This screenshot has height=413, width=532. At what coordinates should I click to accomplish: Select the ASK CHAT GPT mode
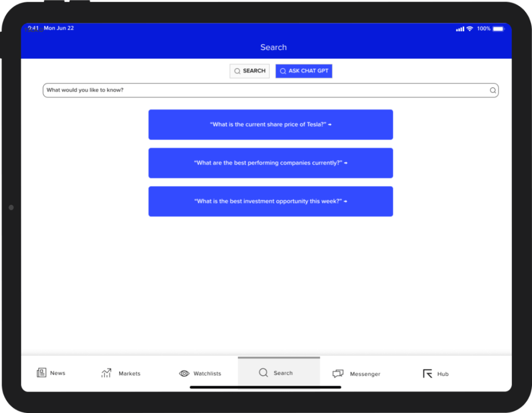(x=304, y=71)
